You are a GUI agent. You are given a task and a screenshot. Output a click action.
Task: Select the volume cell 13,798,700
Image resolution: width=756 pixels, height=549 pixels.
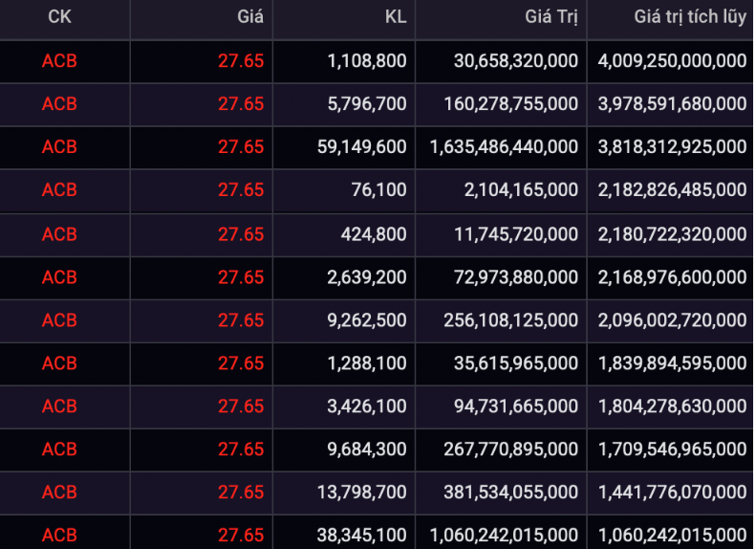point(361,493)
